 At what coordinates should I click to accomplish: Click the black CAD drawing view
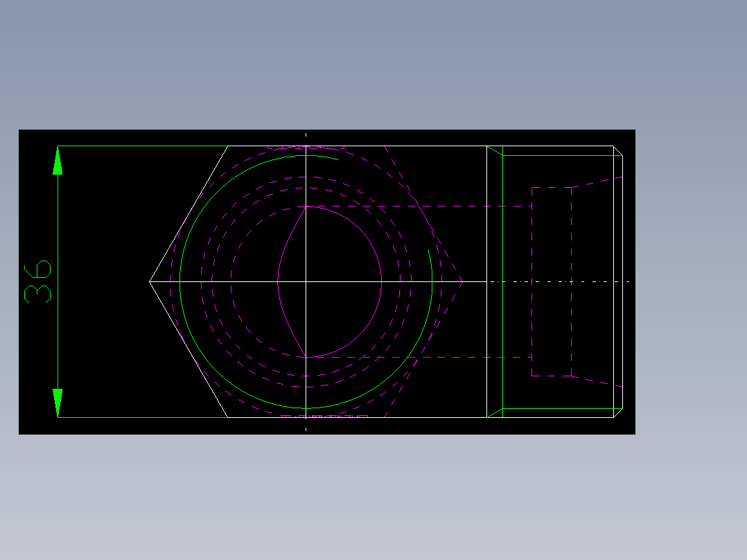pyautogui.click(x=327, y=281)
